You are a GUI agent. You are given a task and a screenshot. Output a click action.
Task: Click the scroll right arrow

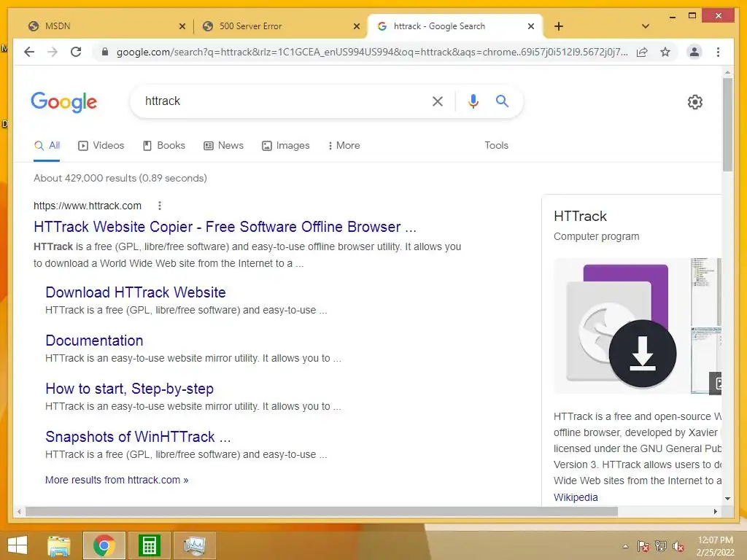click(715, 511)
